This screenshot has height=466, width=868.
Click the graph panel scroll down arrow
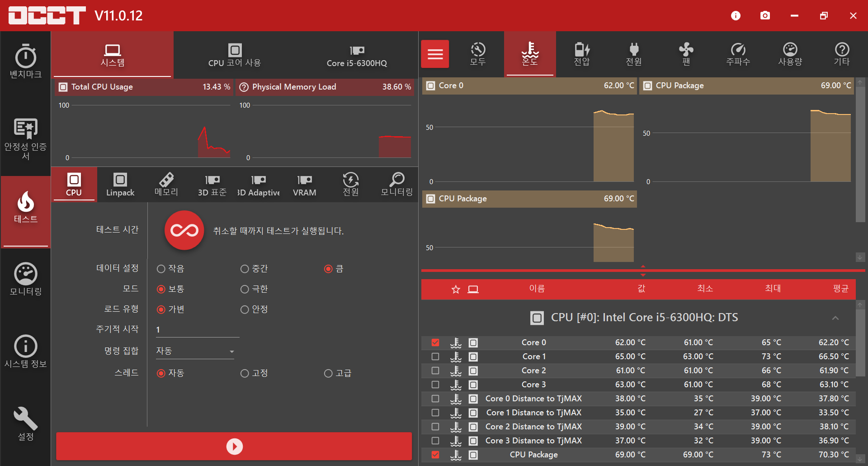860,257
